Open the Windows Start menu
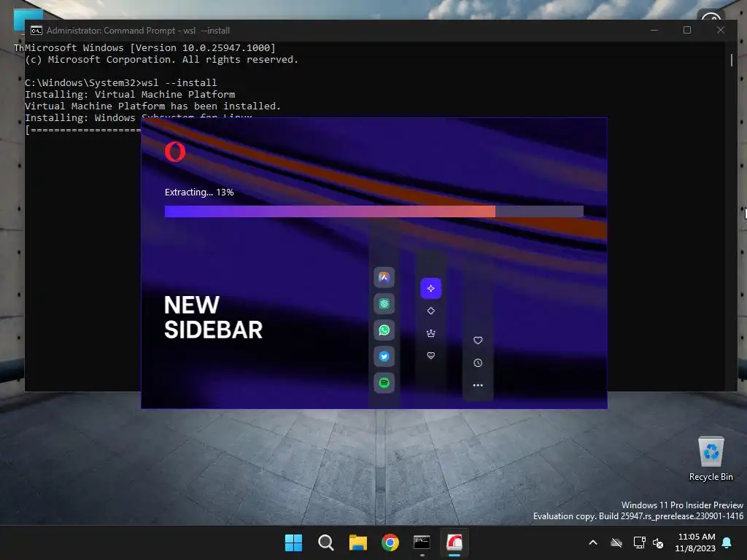 (x=293, y=542)
